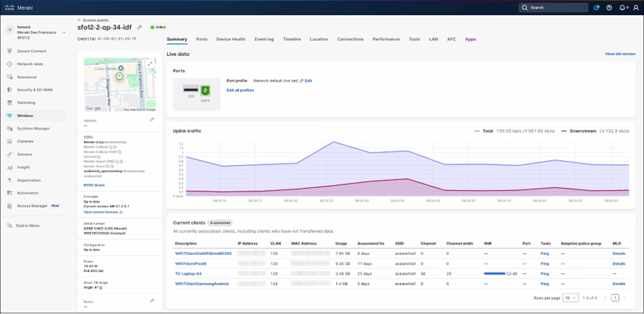Open Network-wide from the sidebar
The height and width of the screenshot is (314, 644).
pyautogui.click(x=30, y=64)
